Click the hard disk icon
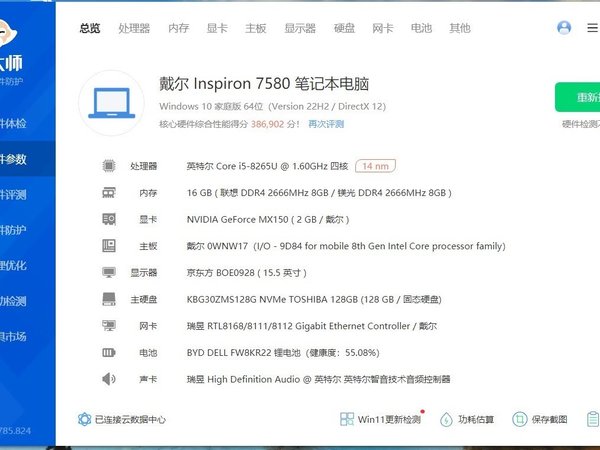 pyautogui.click(x=109, y=299)
